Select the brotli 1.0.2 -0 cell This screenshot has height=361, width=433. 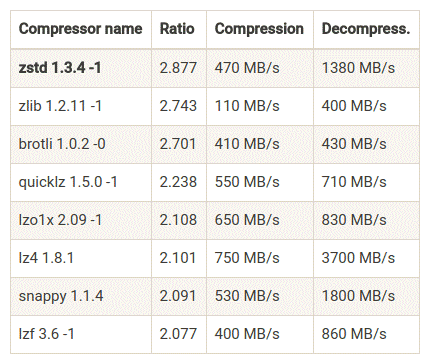click(x=81, y=144)
